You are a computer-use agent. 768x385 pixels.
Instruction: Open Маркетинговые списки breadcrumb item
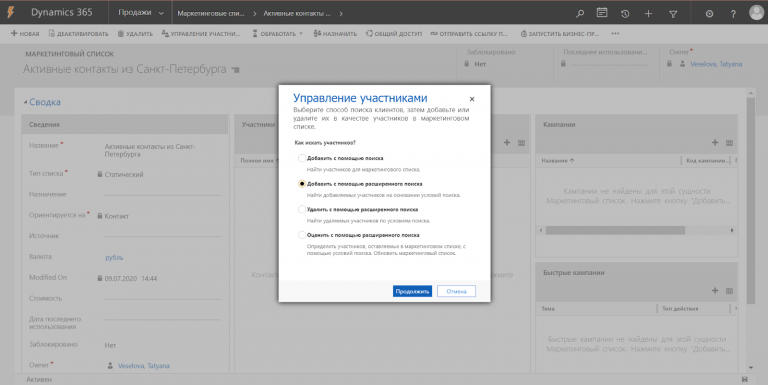pos(211,14)
